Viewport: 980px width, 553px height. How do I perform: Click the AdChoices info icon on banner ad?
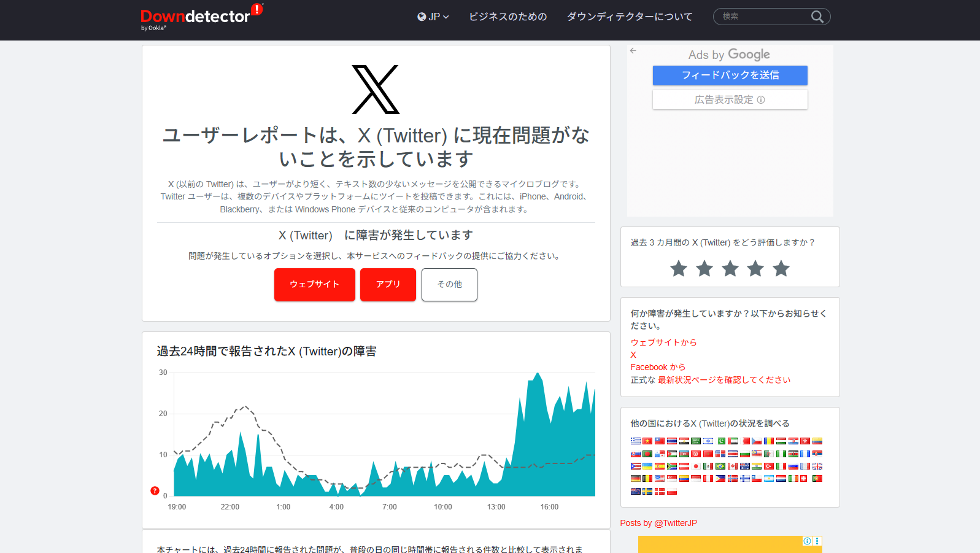coord(808,541)
